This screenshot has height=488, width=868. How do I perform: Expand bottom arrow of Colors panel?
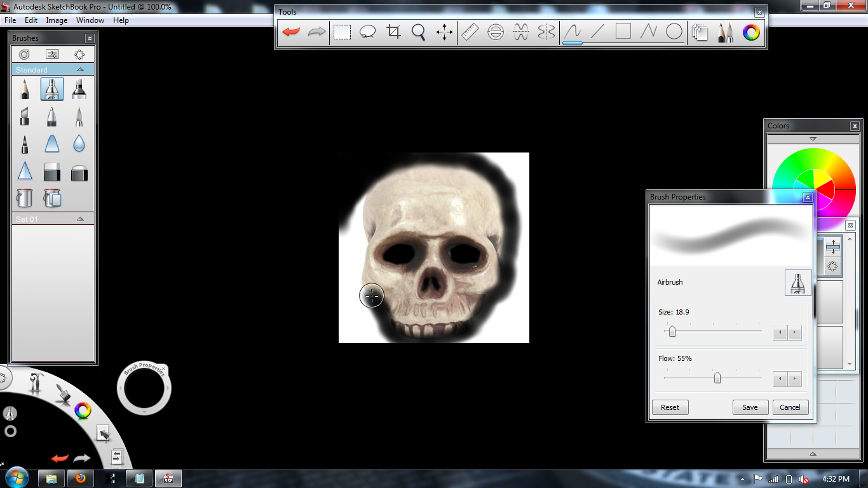coord(813,454)
